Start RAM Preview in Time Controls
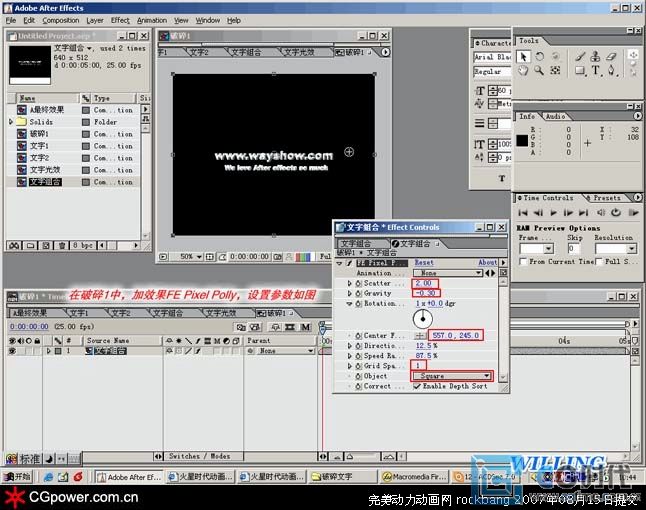 633,213
